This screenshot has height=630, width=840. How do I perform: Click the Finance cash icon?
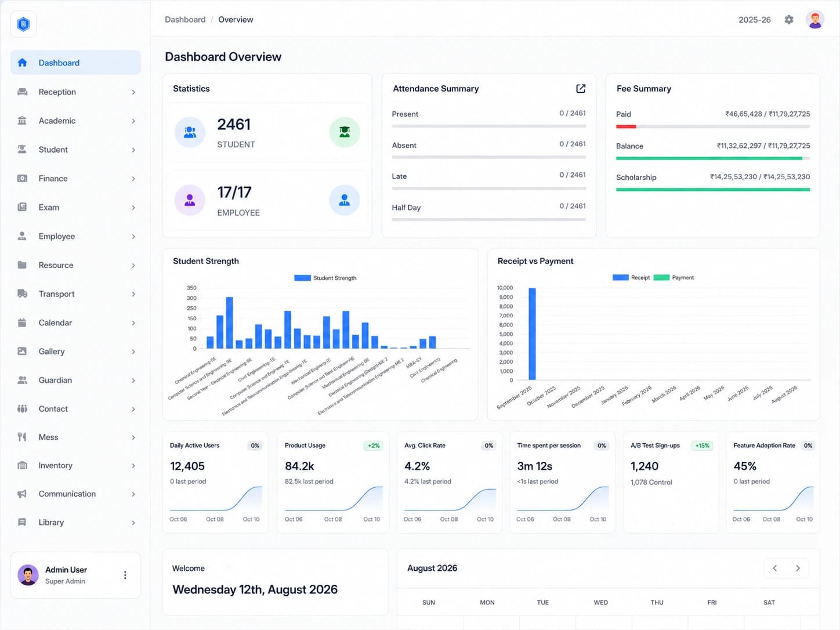[22, 178]
